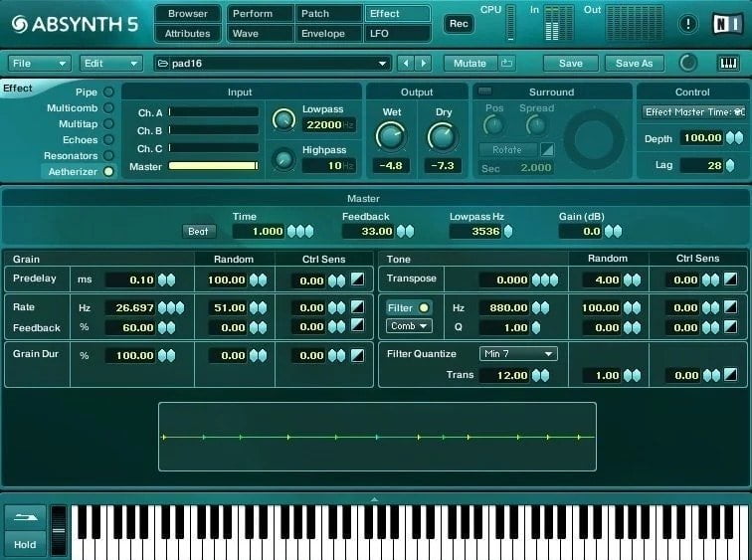Open the LFO tab

click(x=398, y=34)
